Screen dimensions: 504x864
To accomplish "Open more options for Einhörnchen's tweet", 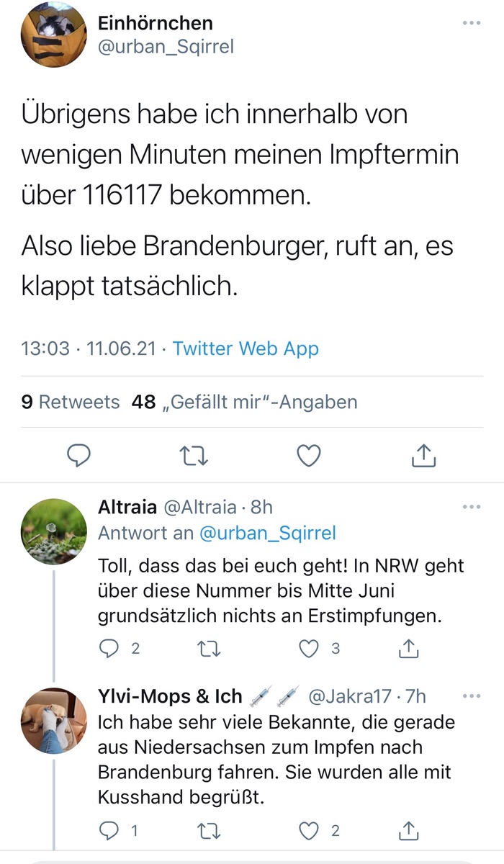I will click(x=471, y=23).
